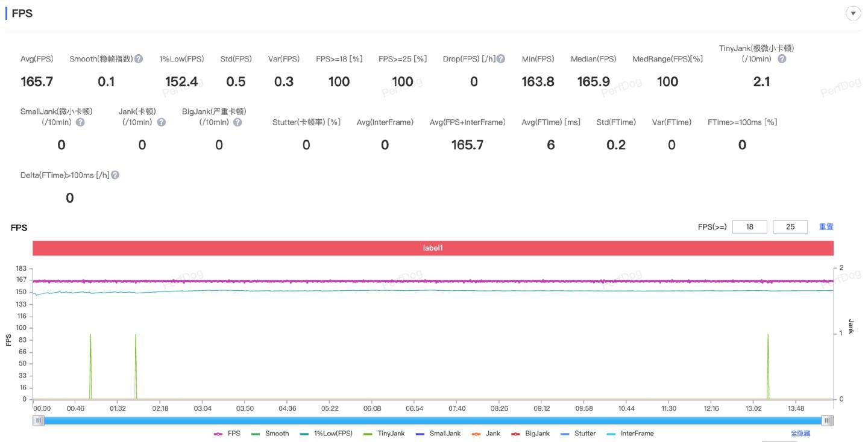Screen dimensions: 868x442
Task: Click FPS threshold field showing 25
Action: pyautogui.click(x=790, y=227)
